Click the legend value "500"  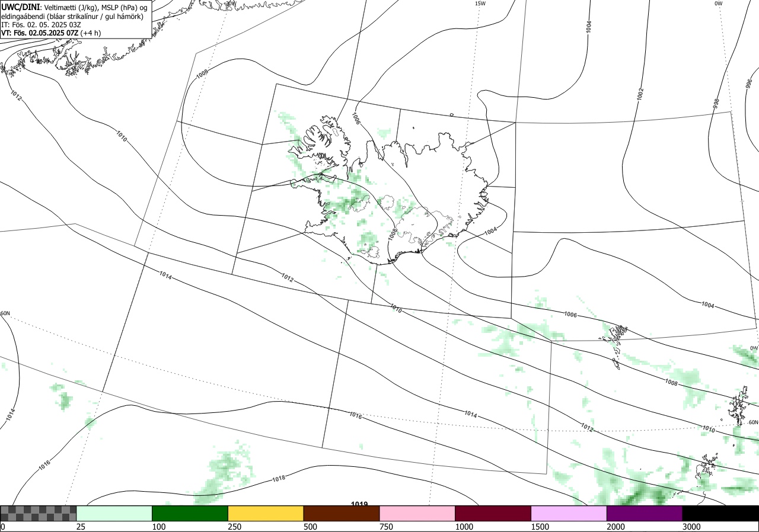coord(310,527)
